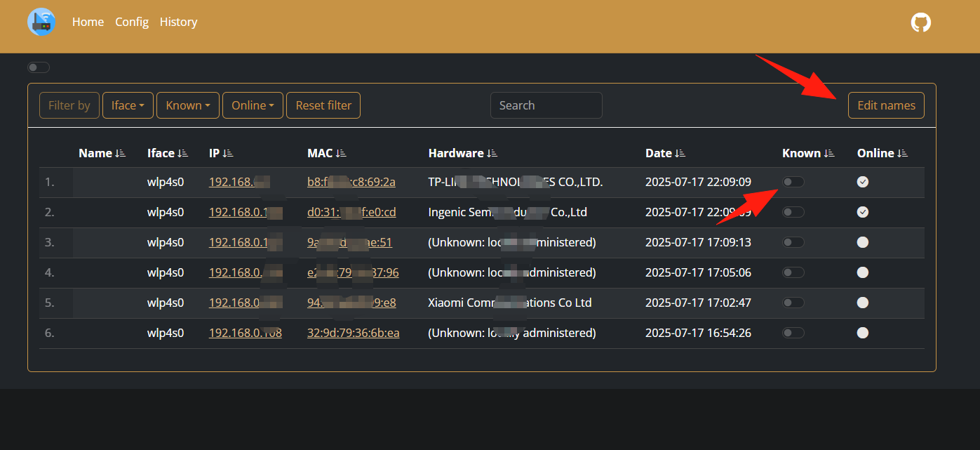
Task: Open the Known filter dropdown
Action: point(188,105)
